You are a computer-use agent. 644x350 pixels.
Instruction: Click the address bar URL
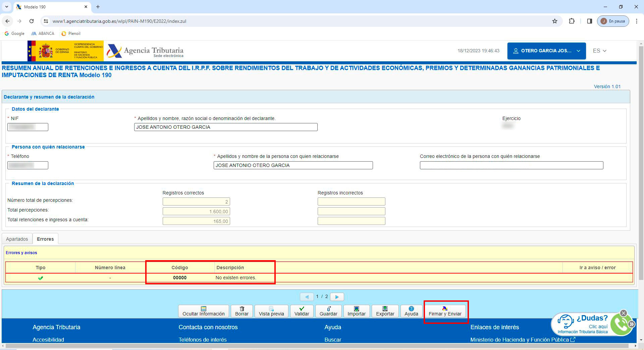[119, 21]
